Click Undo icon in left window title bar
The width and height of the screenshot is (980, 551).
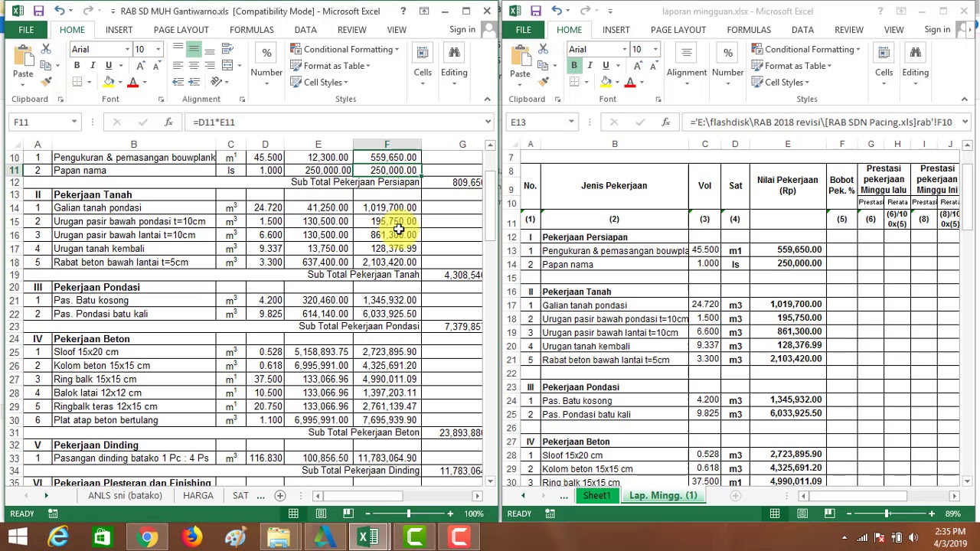(x=60, y=11)
